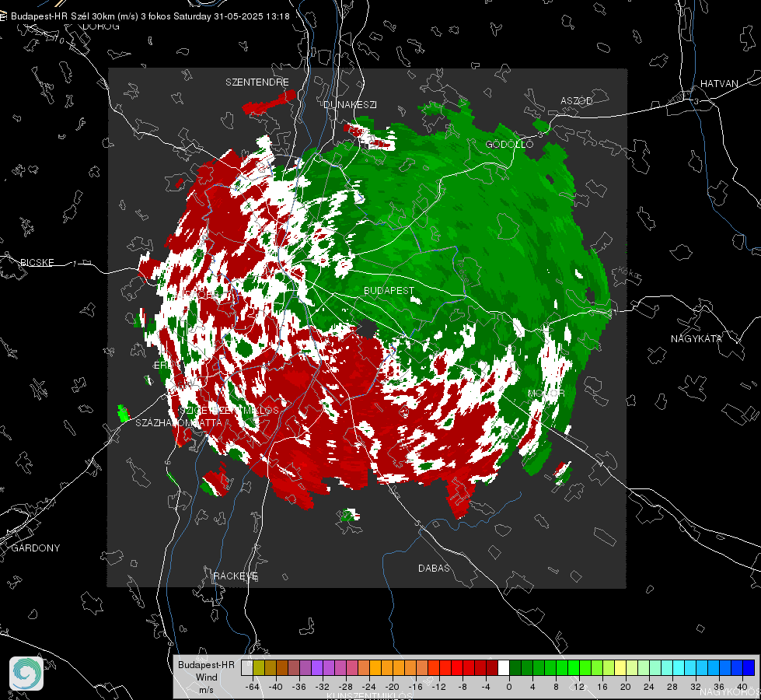Click the 0 legend scale value
Viewport: 761px width, 700px height.
(x=509, y=687)
